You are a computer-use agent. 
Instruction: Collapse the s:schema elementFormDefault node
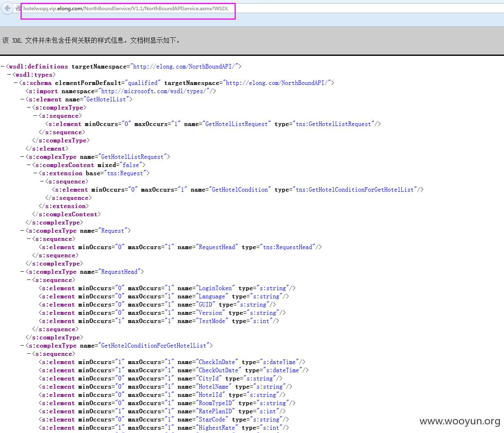[x=16, y=83]
